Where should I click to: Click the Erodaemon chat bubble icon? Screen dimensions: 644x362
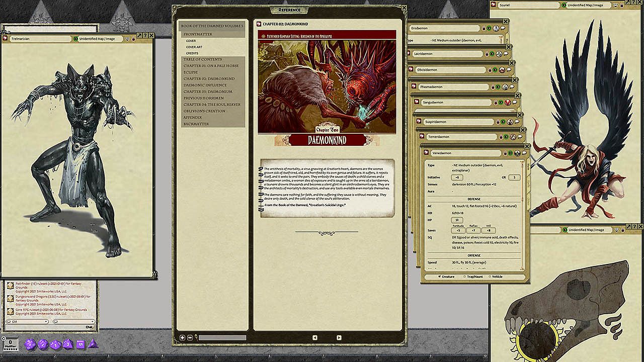(x=502, y=28)
